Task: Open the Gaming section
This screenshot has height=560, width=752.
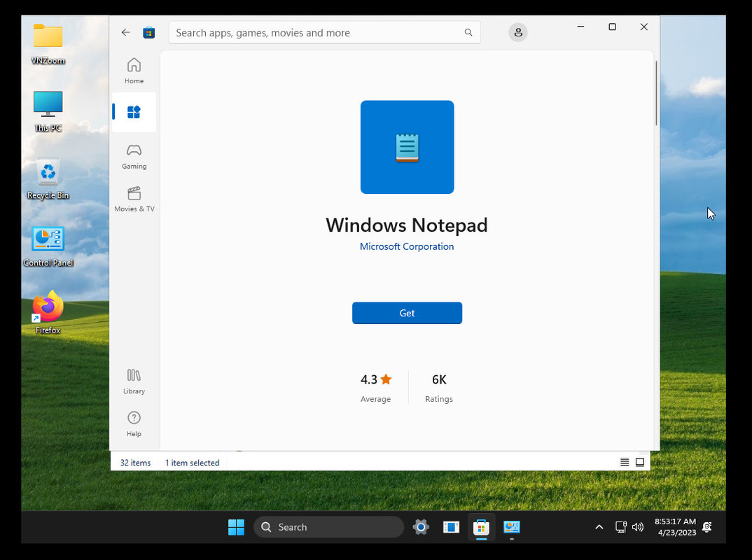Action: coord(134,156)
